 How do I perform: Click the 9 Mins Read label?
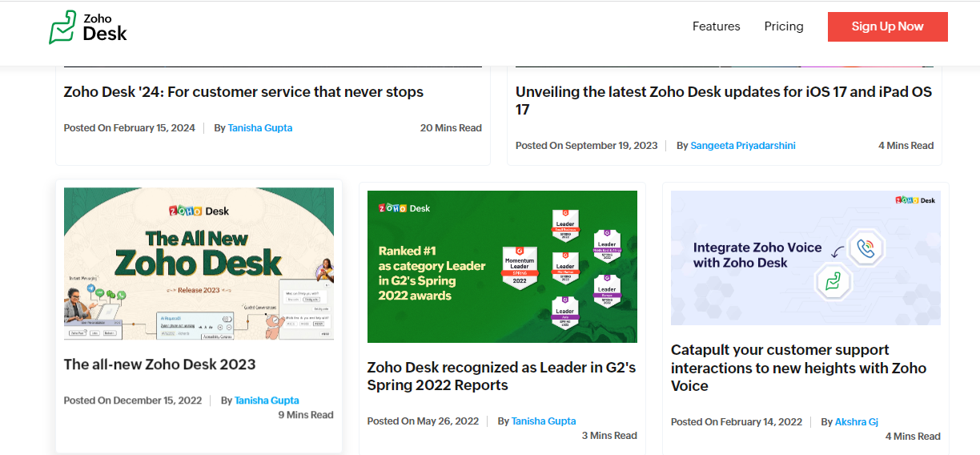(306, 415)
